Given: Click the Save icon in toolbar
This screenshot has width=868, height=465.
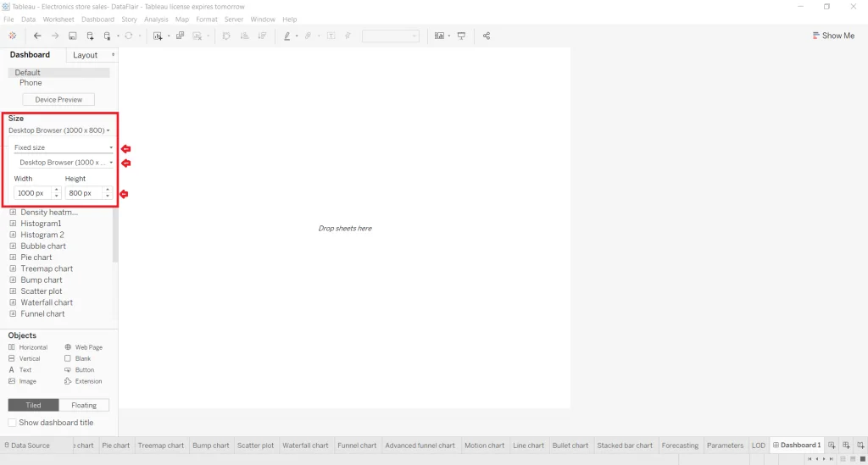Looking at the screenshot, I should coord(73,36).
